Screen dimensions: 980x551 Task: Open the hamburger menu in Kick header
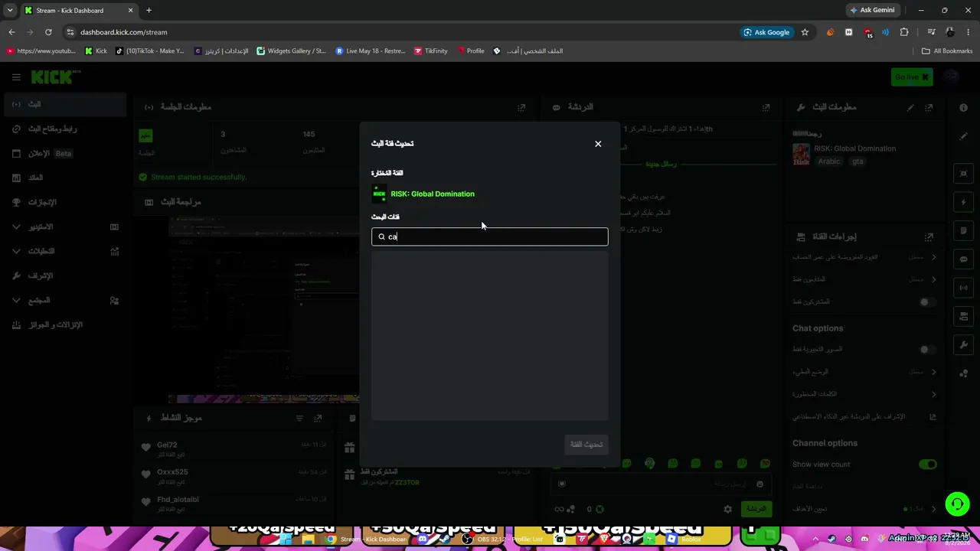coord(16,77)
